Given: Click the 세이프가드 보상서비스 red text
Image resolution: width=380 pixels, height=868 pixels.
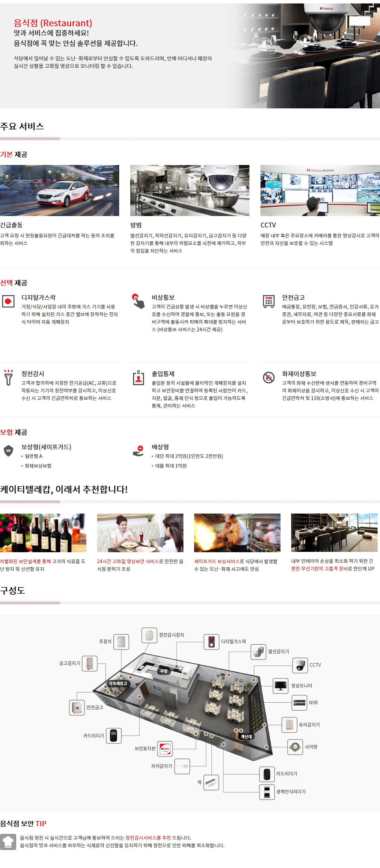Looking at the screenshot, I should coord(217,561).
